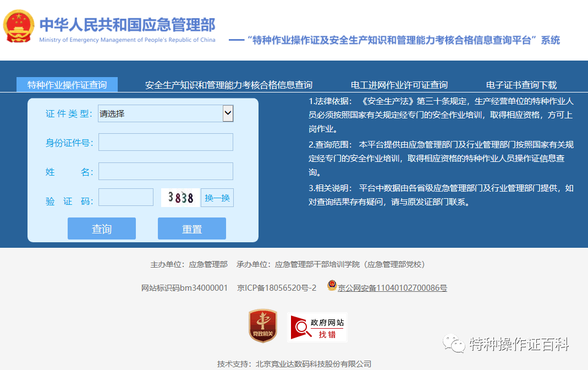588x370 pixels.
Task: Expand the 证件类型 dropdown arrow
Action: click(x=228, y=113)
